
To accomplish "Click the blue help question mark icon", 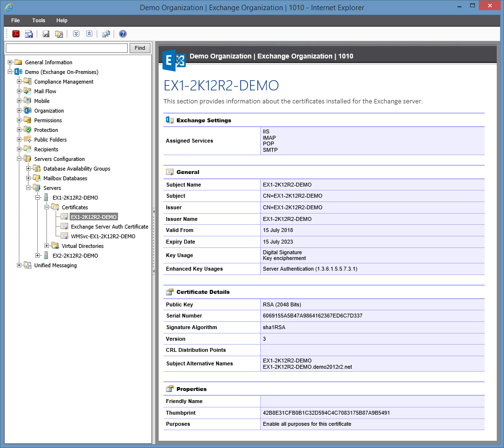I will (x=123, y=34).
